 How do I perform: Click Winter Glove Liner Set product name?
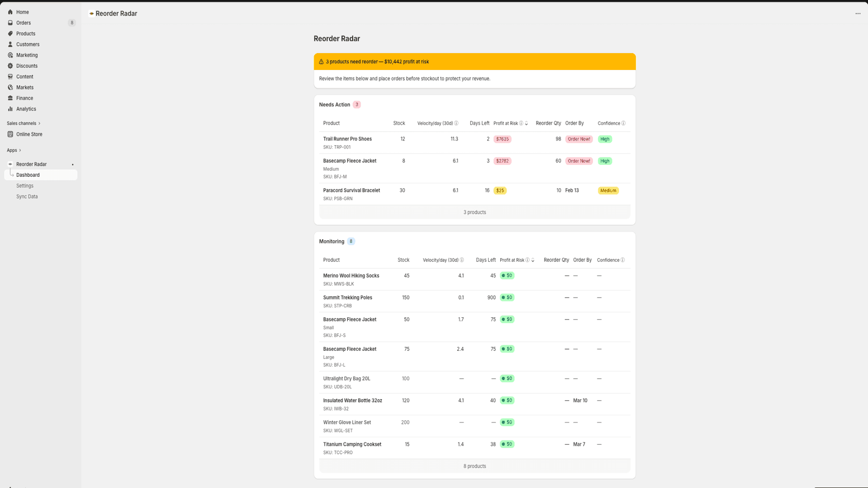[x=347, y=422]
